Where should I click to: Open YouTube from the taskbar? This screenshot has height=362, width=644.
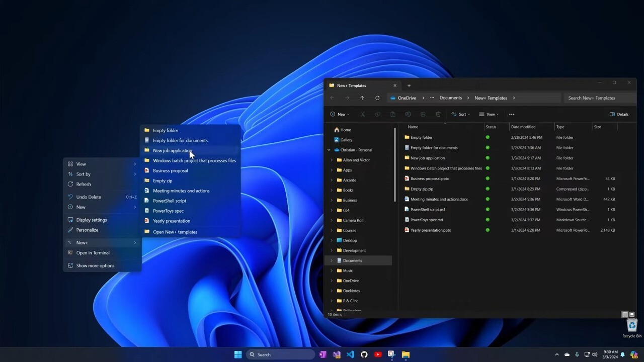pyautogui.click(x=378, y=354)
